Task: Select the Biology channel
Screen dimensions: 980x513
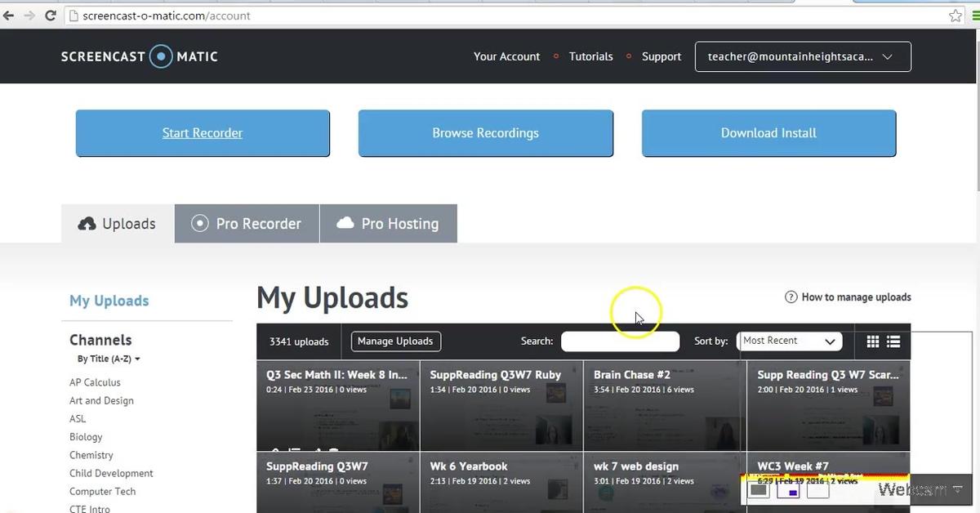Action: [x=86, y=437]
